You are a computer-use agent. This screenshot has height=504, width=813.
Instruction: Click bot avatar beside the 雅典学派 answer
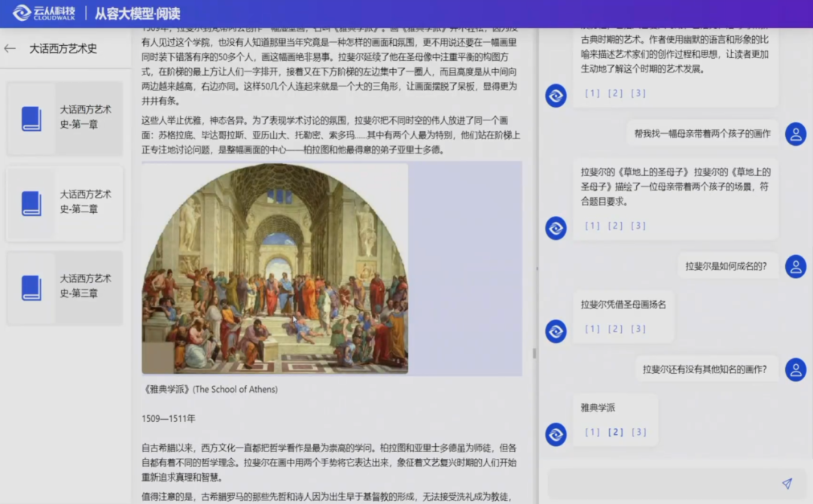tap(556, 435)
